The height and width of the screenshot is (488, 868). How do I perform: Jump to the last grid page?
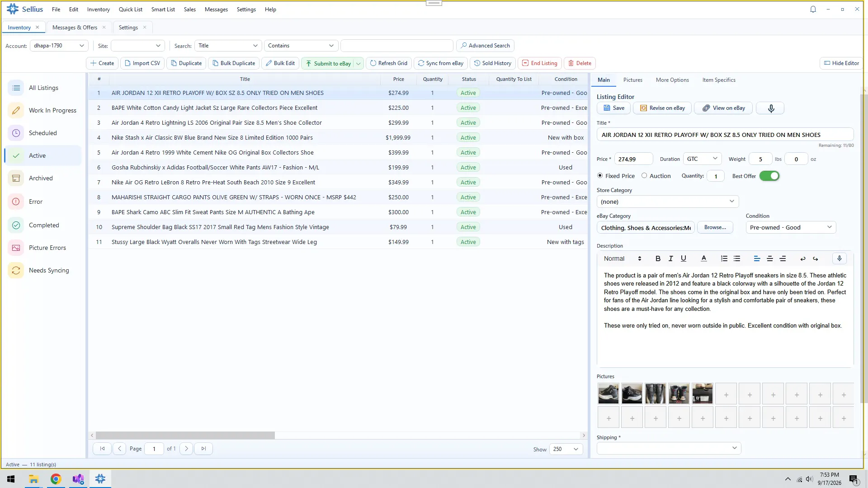point(203,449)
